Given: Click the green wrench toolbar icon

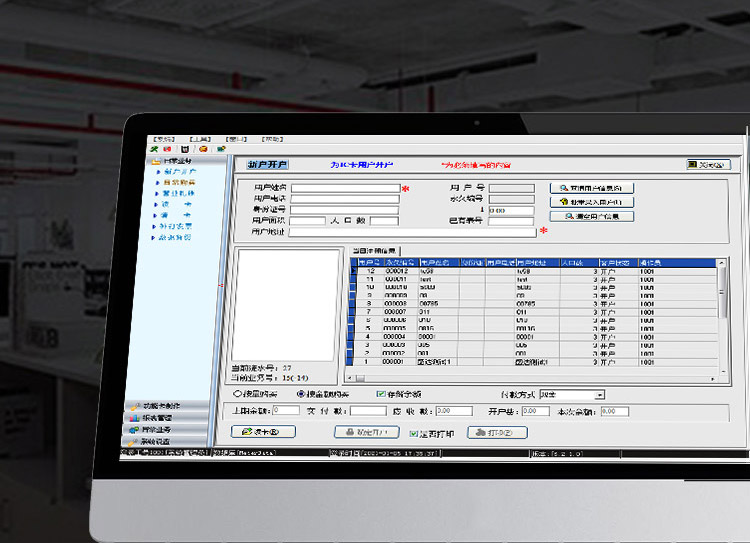Looking at the screenshot, I should coord(153,149).
